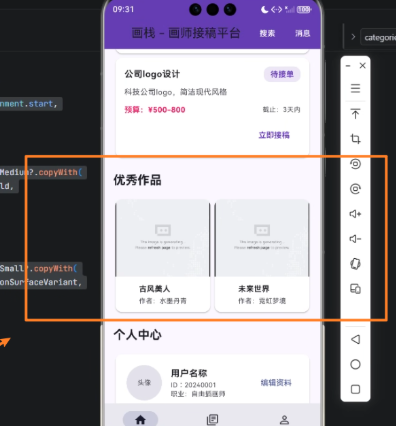Click the 画栈 - 画师接稿平台 app title
The height and width of the screenshot is (426, 396).
(186, 33)
